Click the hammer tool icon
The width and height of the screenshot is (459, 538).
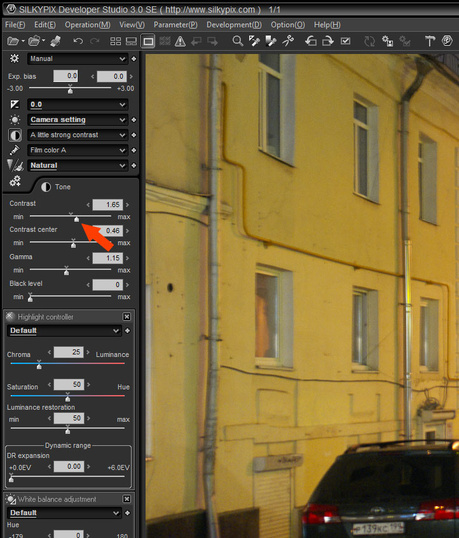pyautogui.click(x=430, y=41)
